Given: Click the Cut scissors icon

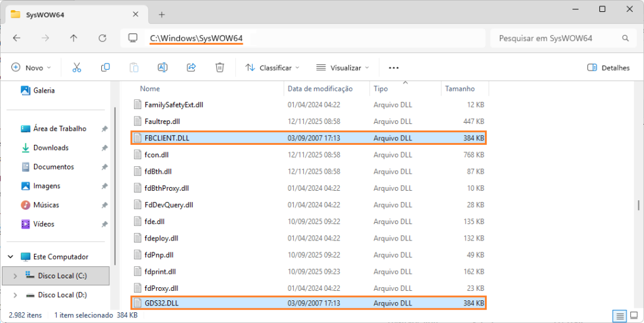Looking at the screenshot, I should pos(77,67).
